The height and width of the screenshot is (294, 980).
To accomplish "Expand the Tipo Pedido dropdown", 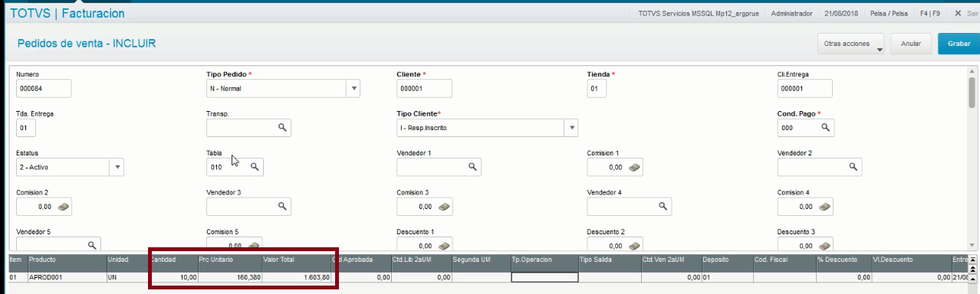I will (x=354, y=88).
